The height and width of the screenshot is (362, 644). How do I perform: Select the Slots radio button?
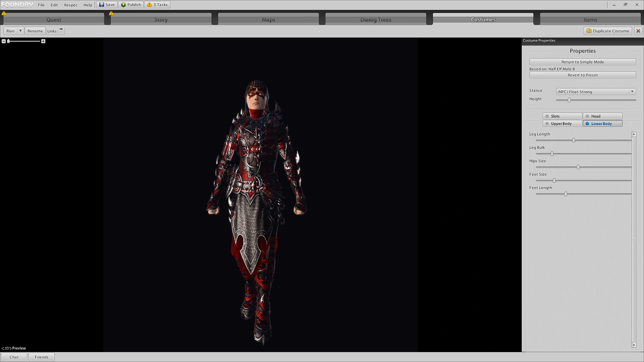point(547,116)
